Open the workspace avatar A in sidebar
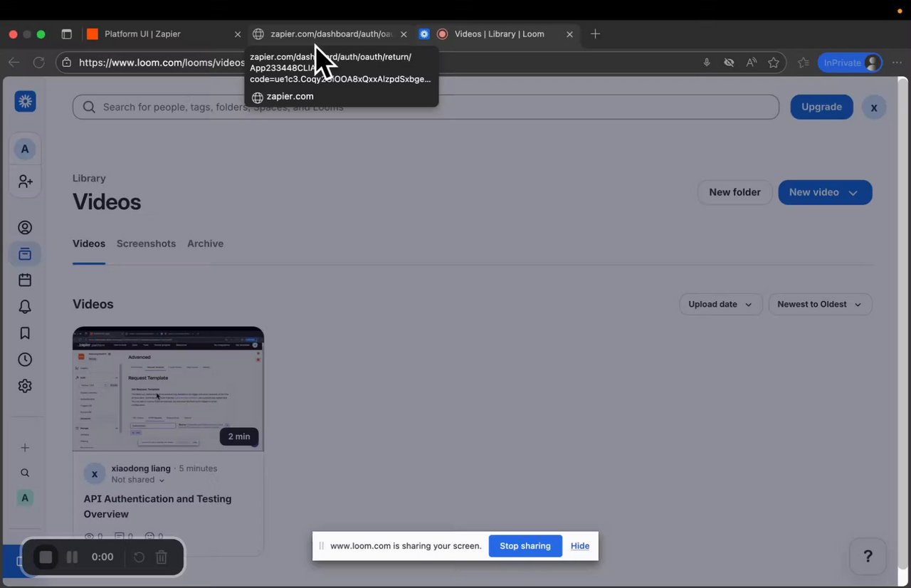The image size is (911, 588). pos(25,149)
